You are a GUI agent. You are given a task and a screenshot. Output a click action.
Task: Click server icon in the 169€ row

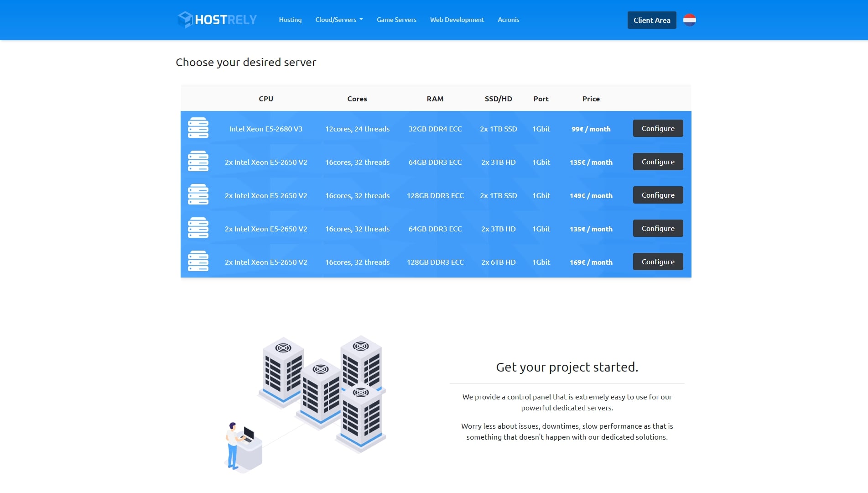(198, 262)
